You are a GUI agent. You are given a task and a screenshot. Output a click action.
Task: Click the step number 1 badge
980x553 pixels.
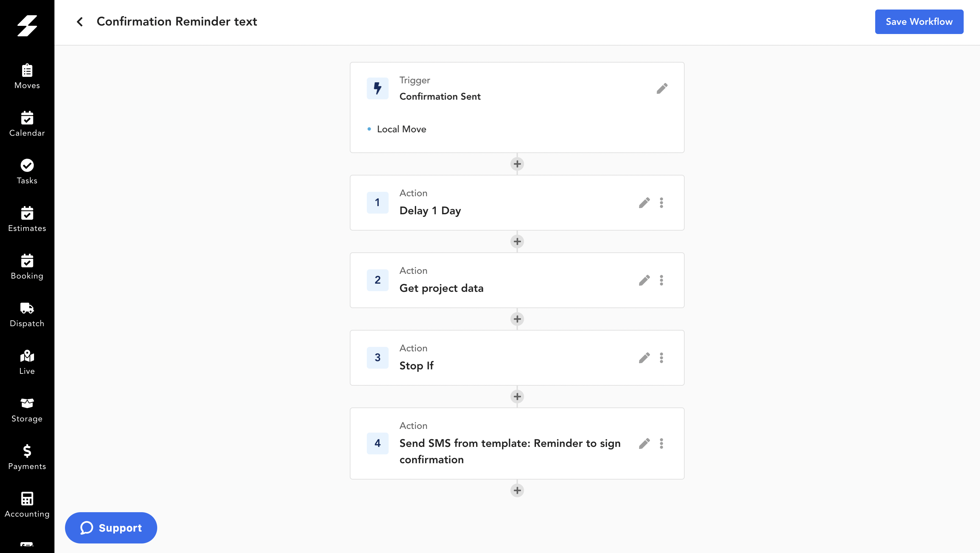pos(377,202)
